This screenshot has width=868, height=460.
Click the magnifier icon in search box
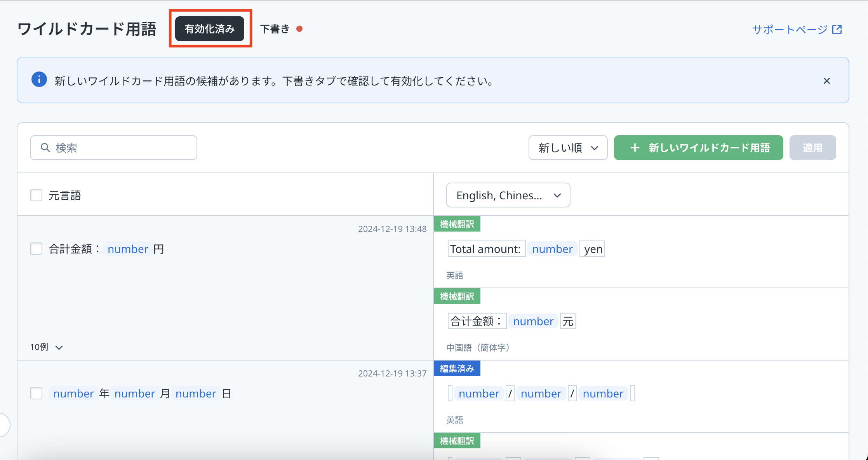45,148
